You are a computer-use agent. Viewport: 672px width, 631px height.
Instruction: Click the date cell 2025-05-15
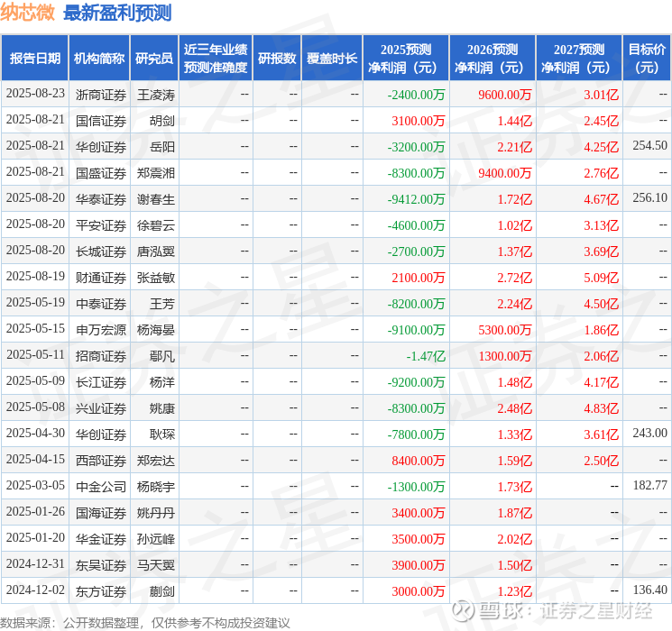pyautogui.click(x=35, y=328)
